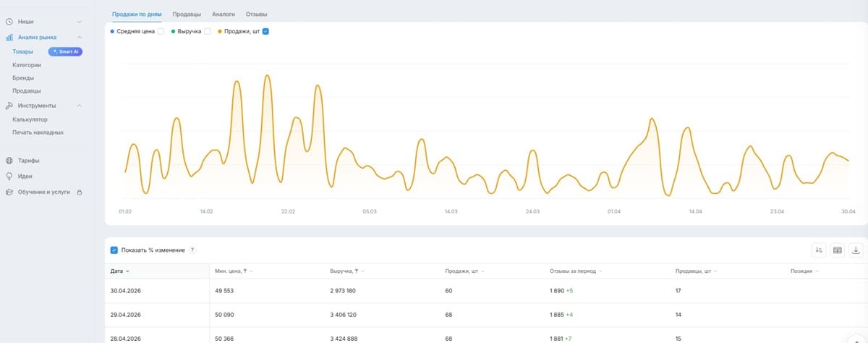Download the table with the export icon
Image resolution: width=868 pixels, height=343 pixels.
tap(856, 250)
